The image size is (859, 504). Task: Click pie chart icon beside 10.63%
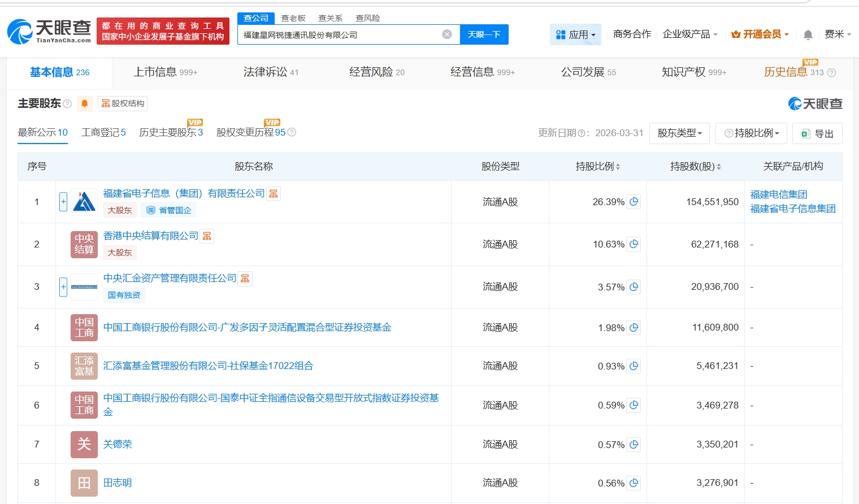[634, 244]
